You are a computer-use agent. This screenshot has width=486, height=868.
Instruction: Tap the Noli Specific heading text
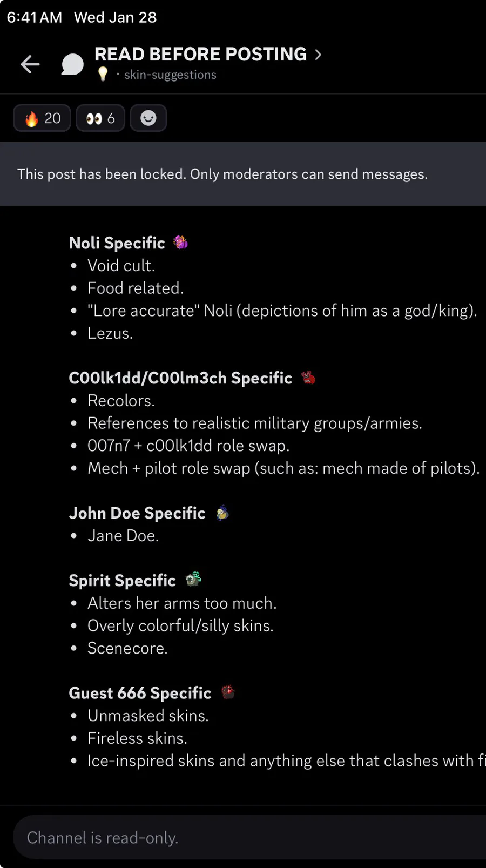117,243
